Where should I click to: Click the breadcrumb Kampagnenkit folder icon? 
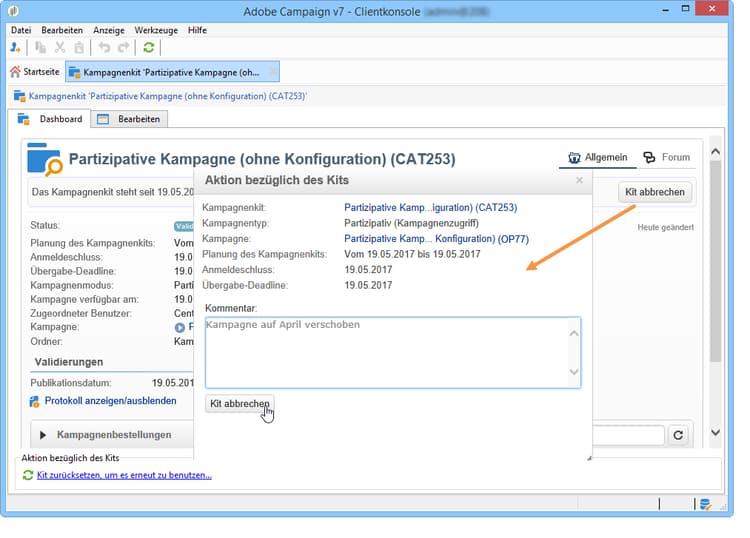tap(19, 96)
